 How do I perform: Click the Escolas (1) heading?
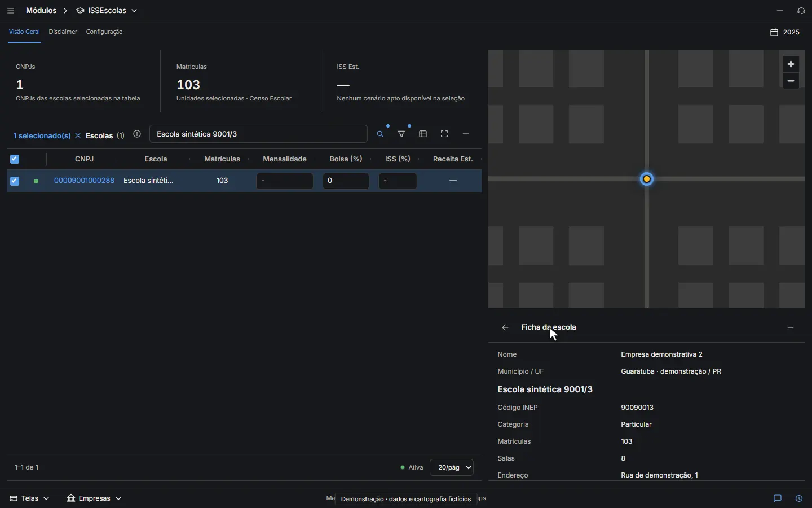pyautogui.click(x=105, y=135)
